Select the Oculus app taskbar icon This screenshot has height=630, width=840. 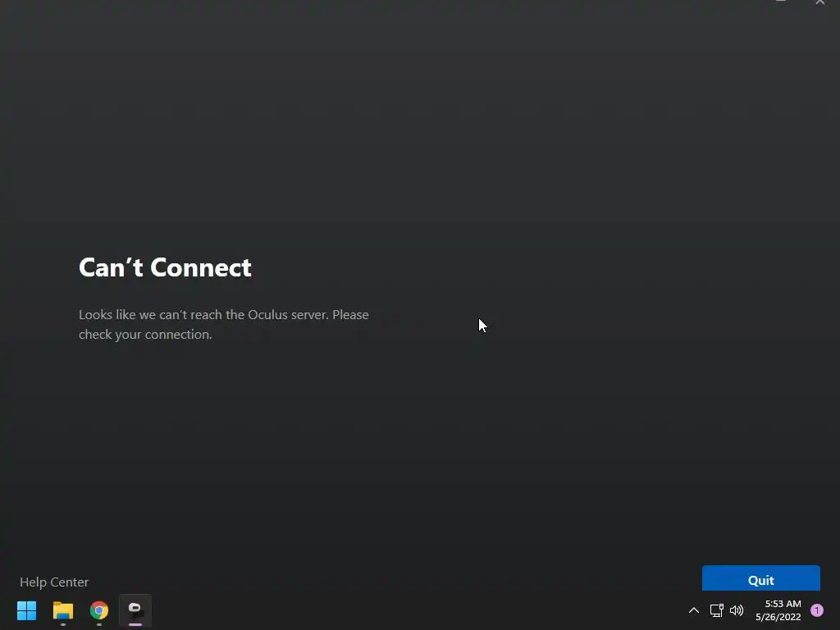[x=135, y=610]
